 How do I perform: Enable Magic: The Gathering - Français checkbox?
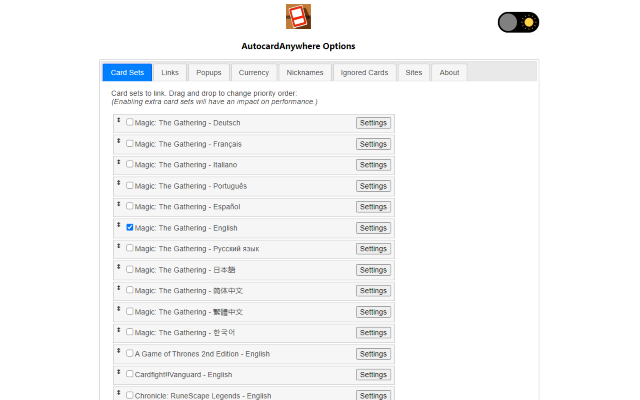(x=130, y=143)
